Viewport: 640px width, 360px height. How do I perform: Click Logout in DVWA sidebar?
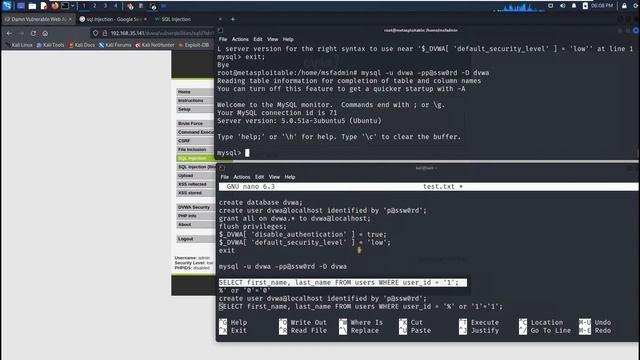(x=195, y=239)
